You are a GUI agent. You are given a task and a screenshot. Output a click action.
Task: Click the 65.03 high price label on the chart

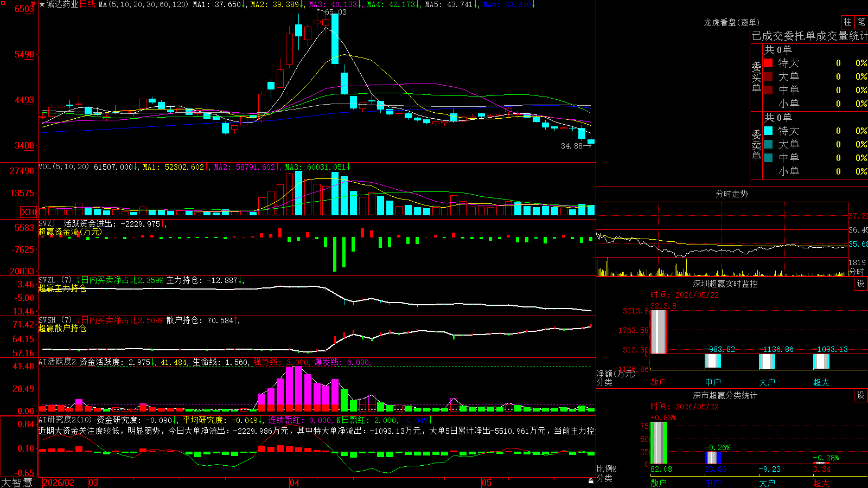coord(336,12)
